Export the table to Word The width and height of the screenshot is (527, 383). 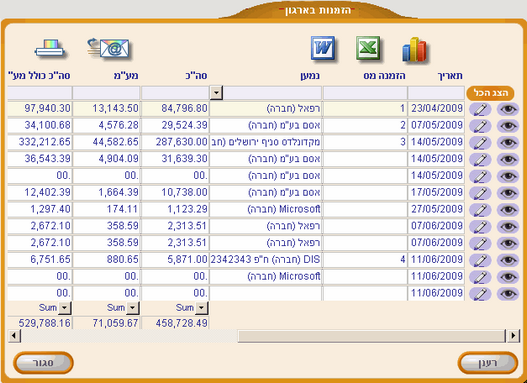tap(323, 48)
